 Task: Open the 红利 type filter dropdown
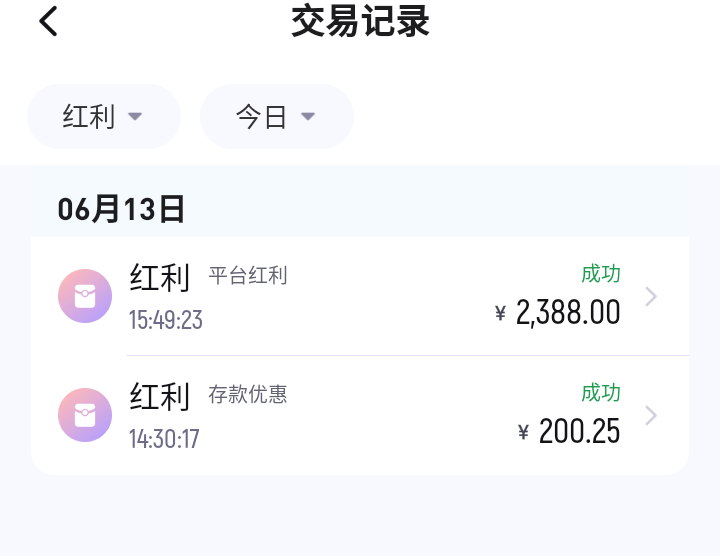[103, 117]
